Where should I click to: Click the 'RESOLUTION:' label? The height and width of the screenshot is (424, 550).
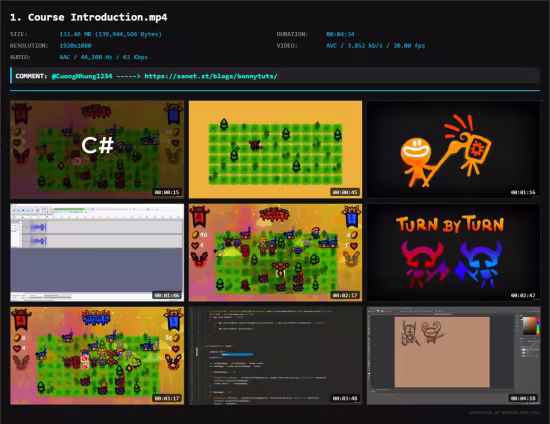[29, 46]
